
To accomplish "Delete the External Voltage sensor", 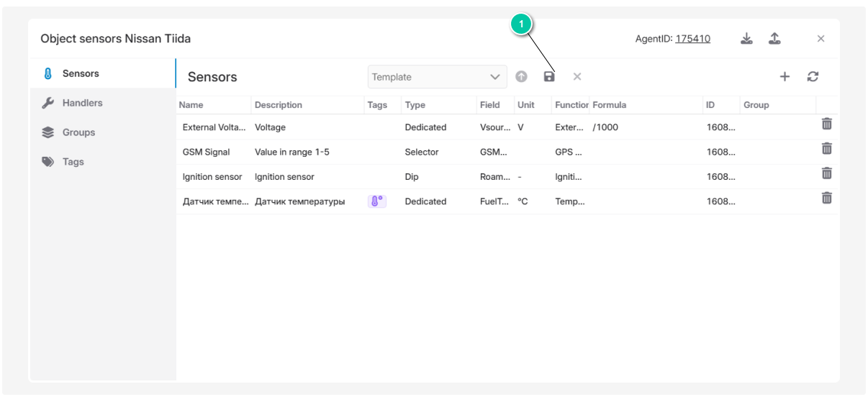I will click(x=827, y=124).
